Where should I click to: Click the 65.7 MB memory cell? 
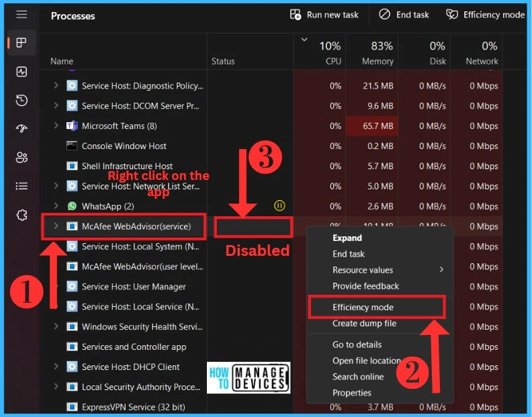pos(371,126)
